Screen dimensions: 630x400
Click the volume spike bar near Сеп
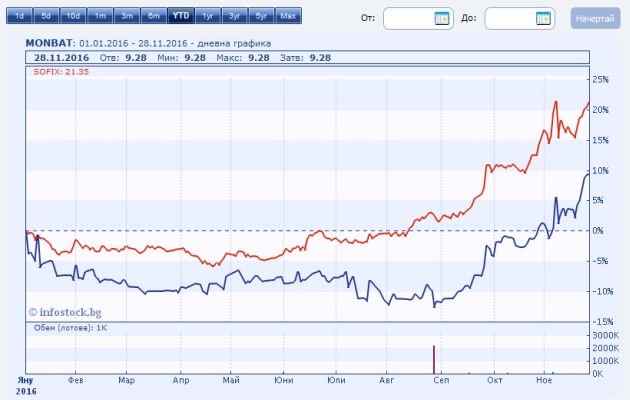[x=434, y=359]
